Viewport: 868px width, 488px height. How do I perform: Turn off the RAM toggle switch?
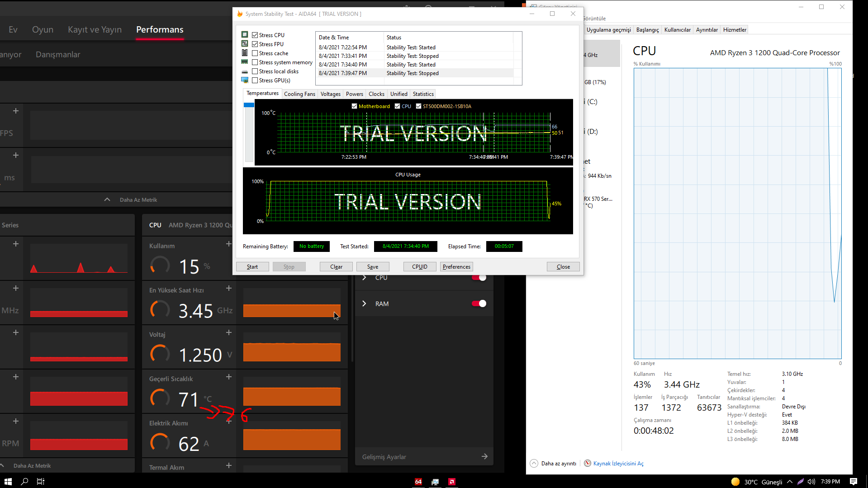pos(479,303)
